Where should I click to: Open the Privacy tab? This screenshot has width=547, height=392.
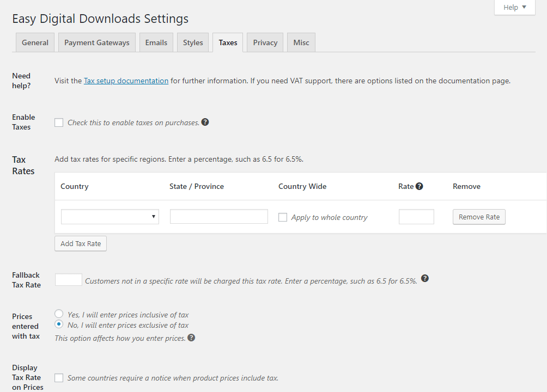265,42
